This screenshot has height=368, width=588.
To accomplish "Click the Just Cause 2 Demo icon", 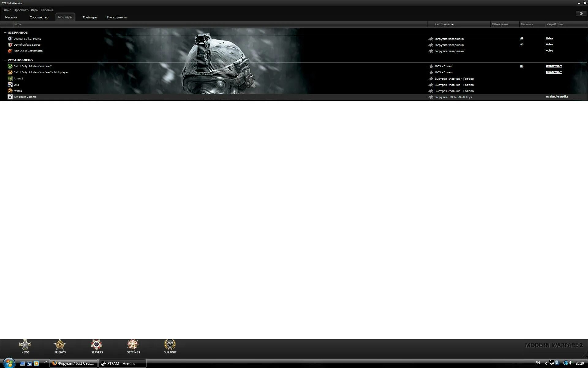I will pyautogui.click(x=10, y=97).
